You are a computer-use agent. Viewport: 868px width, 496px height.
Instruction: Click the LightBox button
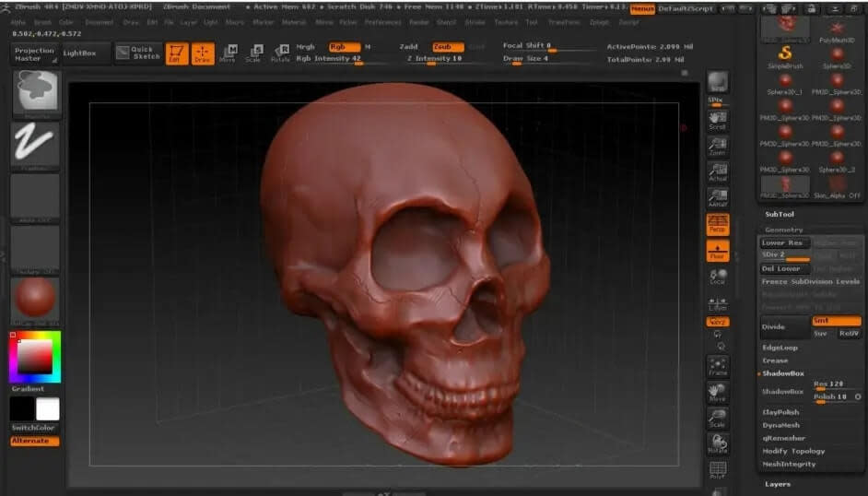pyautogui.click(x=79, y=53)
